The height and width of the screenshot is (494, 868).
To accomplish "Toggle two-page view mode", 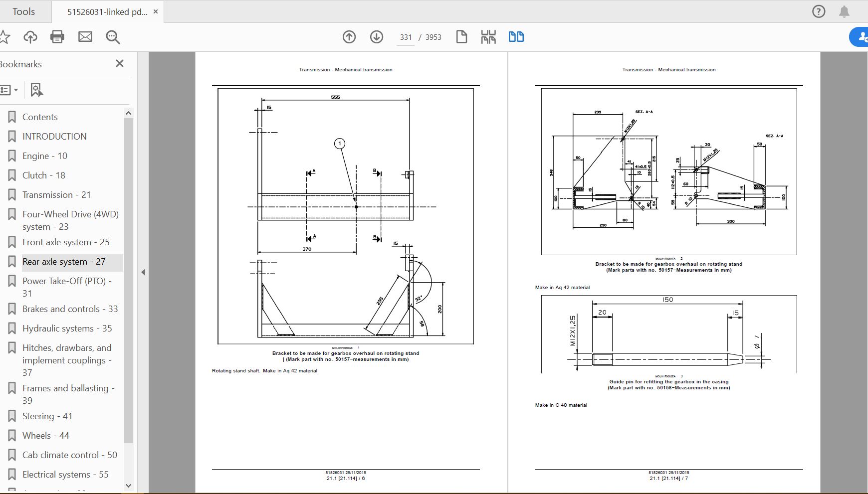I will 516,37.
